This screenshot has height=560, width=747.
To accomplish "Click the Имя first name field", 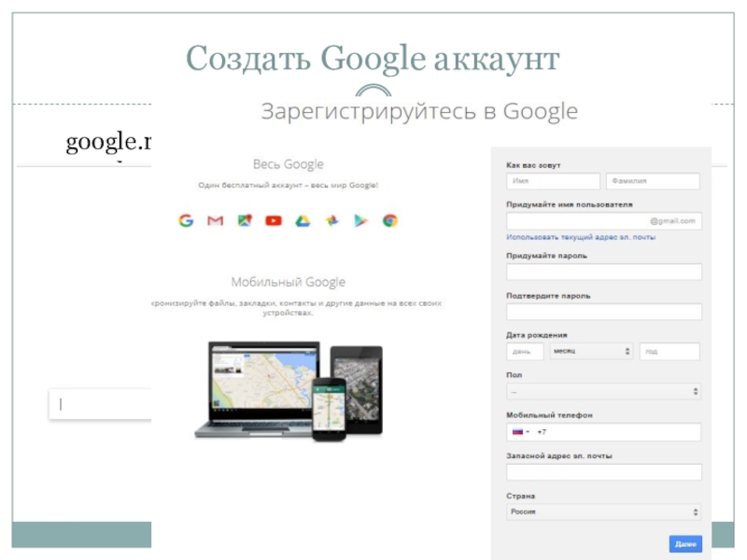I will pos(553,181).
